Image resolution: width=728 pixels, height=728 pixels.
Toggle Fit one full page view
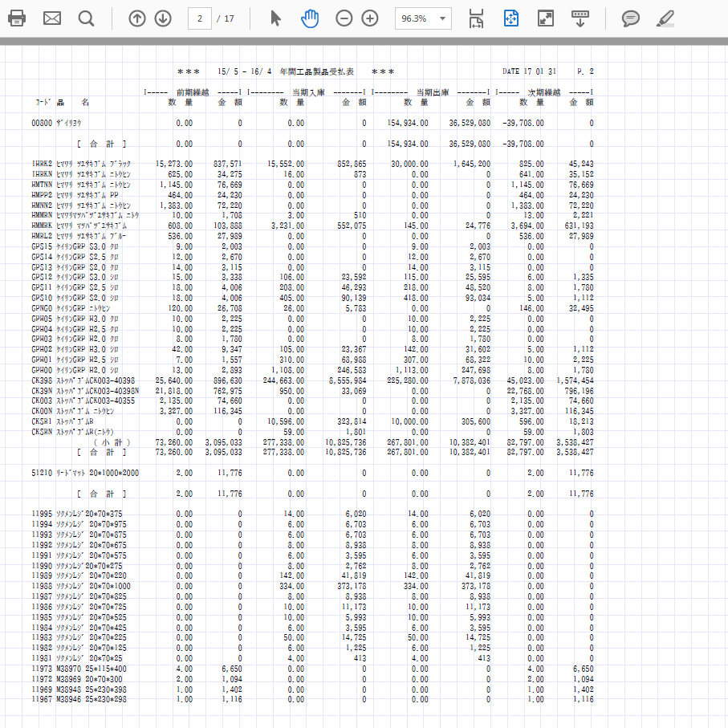click(511, 18)
